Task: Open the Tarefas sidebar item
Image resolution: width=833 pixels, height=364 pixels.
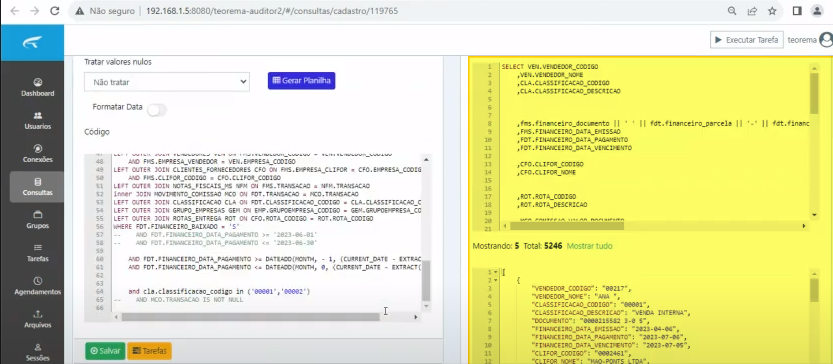Action: (38, 253)
